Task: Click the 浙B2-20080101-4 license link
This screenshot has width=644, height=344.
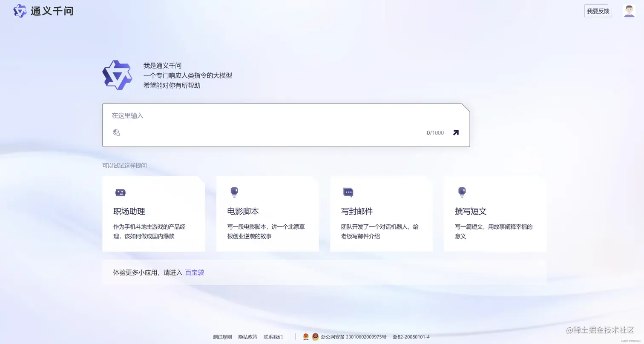Action: coord(411,337)
